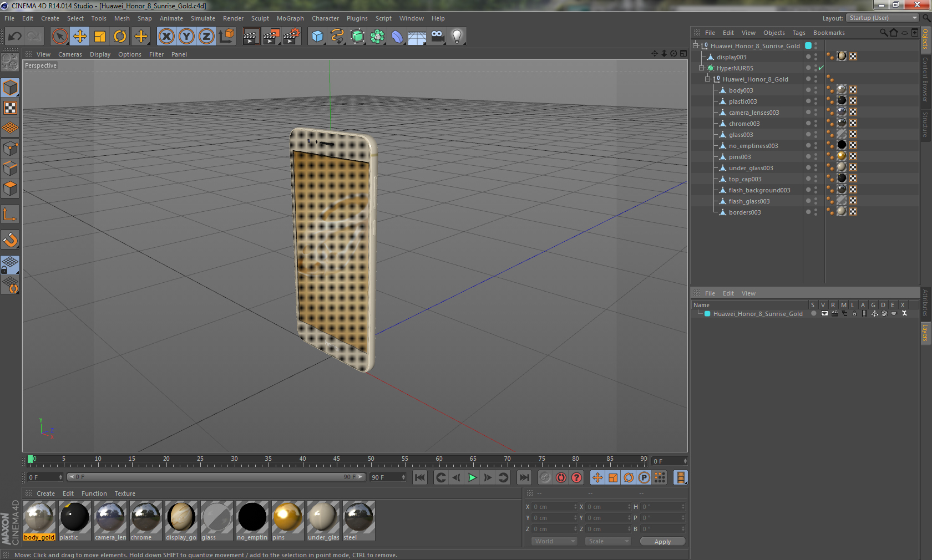
Task: Open the Scale mode dropdown
Action: 608,541
